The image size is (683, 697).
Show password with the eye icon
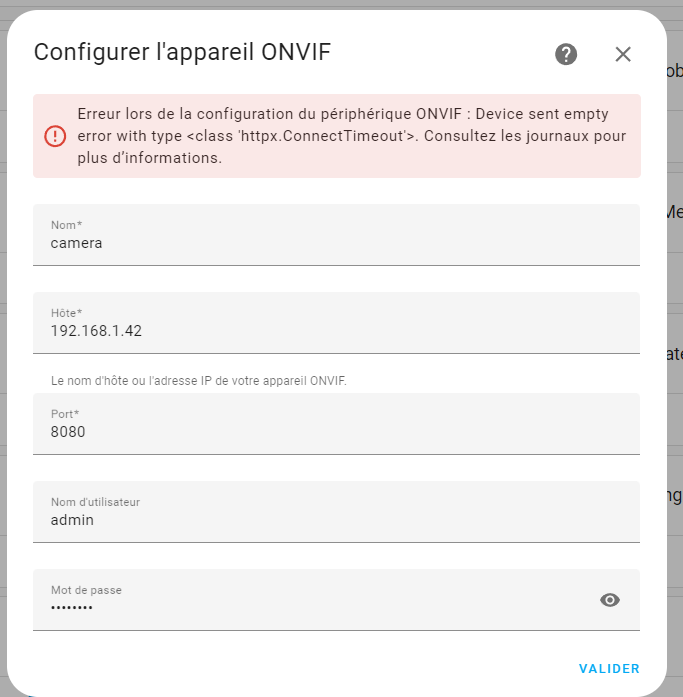610,600
